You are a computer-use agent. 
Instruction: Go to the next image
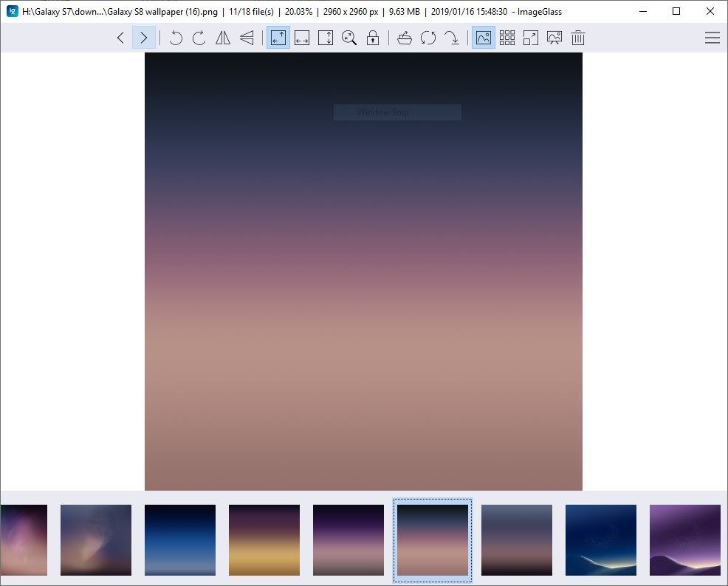click(x=144, y=38)
